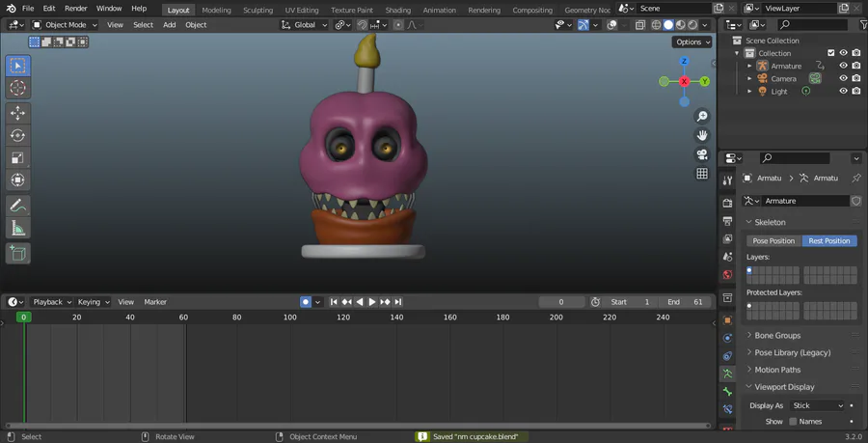Viewport: 868px width, 443px height.
Task: Choose the Scale tool
Action: click(x=17, y=157)
